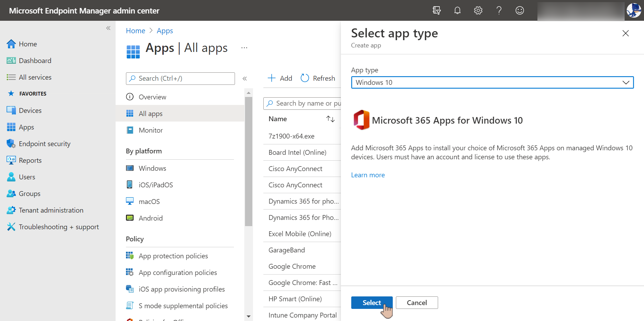This screenshot has width=644, height=321.
Task: Close the Select app type panel
Action: [x=626, y=33]
